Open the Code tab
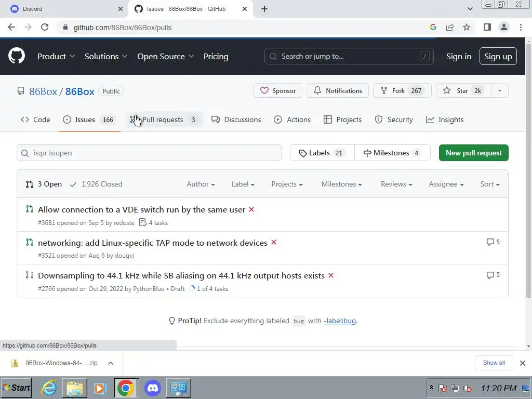 [35, 119]
